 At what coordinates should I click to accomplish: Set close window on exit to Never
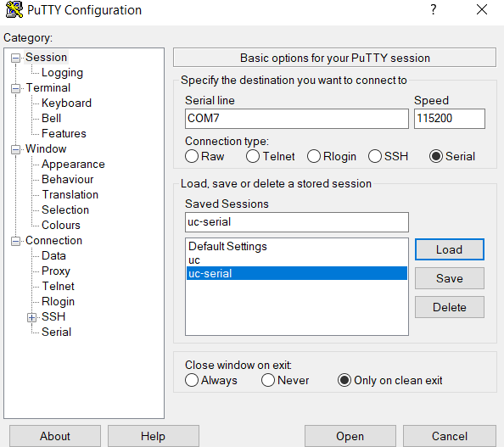(268, 380)
